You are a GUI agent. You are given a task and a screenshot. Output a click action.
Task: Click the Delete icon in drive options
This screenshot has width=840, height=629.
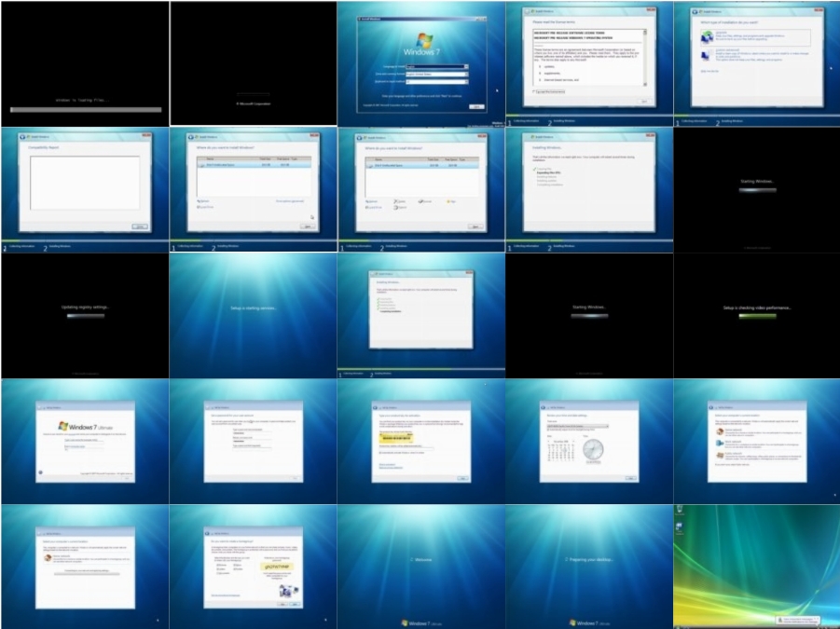[x=396, y=201]
